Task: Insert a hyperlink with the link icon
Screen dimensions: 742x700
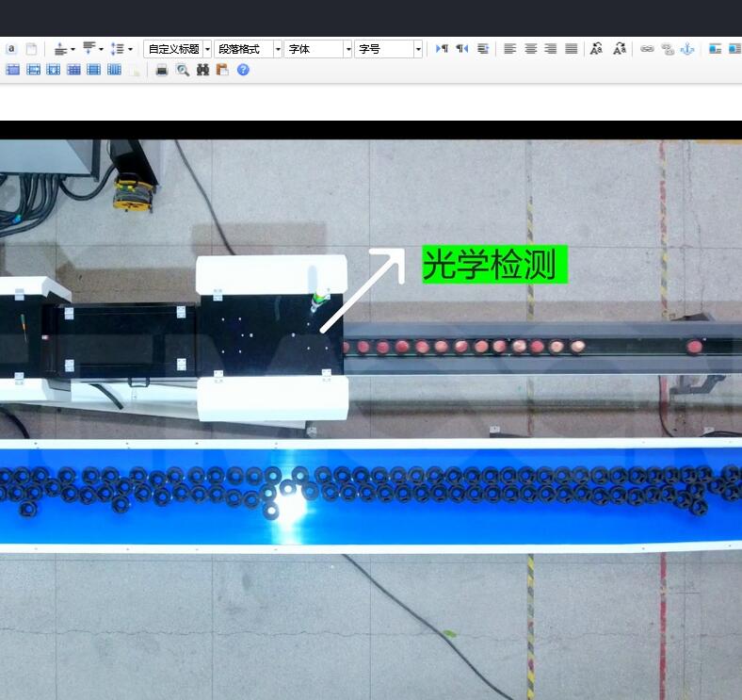Action: coord(647,49)
